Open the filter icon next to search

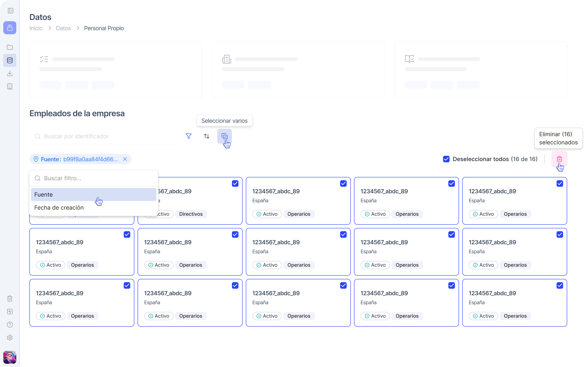click(189, 136)
